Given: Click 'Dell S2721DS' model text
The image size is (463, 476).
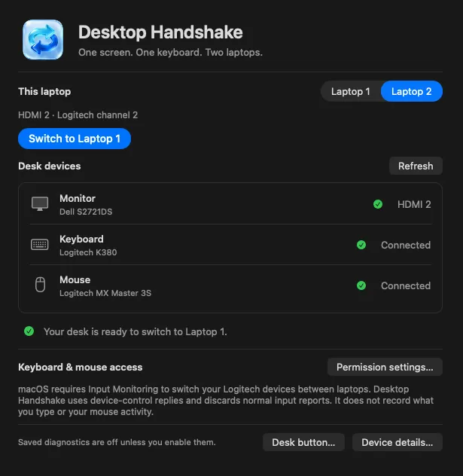Looking at the screenshot, I should pos(86,212).
